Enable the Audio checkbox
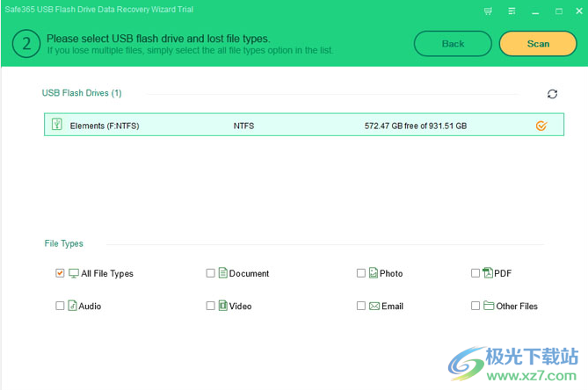Viewport: 588px width, 390px height. (x=60, y=306)
